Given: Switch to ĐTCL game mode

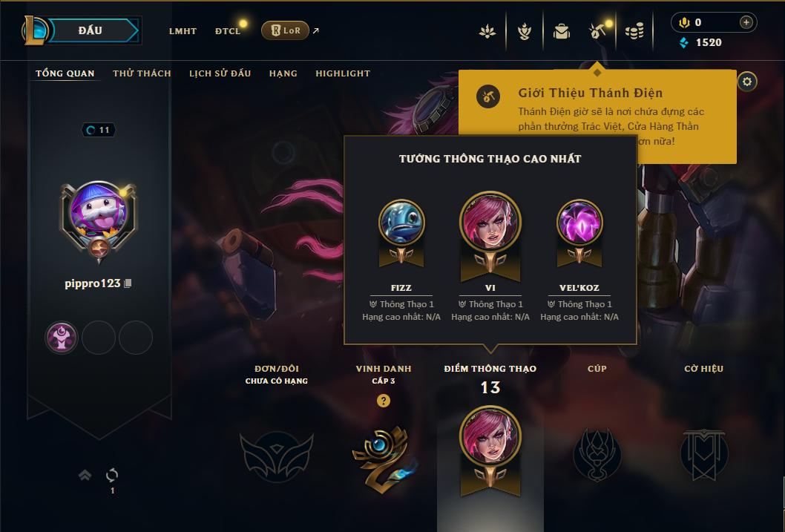Looking at the screenshot, I should coord(228,31).
